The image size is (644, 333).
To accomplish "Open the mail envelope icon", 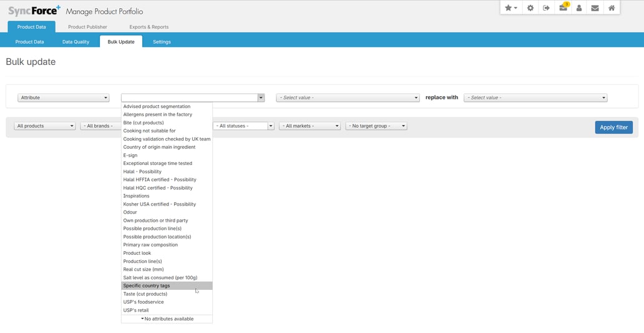I will (595, 8).
